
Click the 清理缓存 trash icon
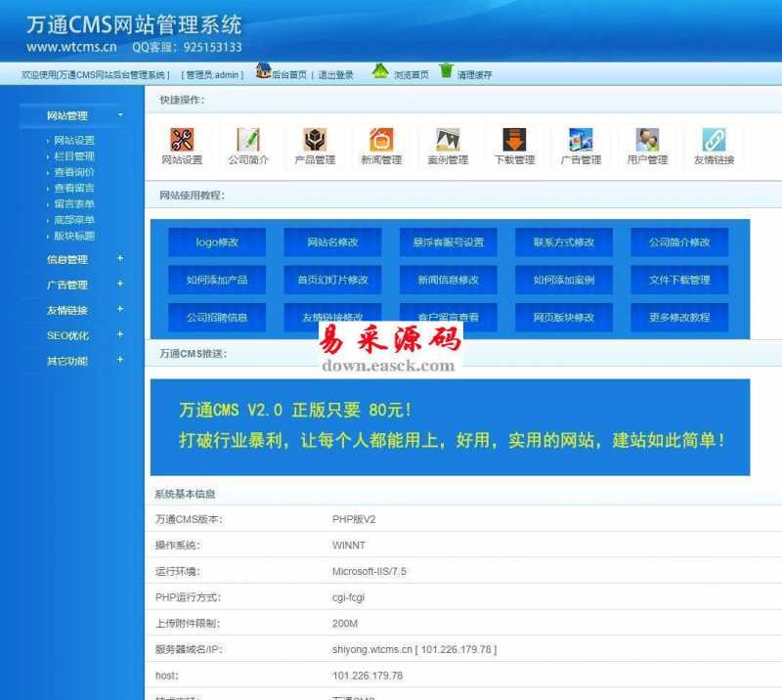[x=447, y=70]
